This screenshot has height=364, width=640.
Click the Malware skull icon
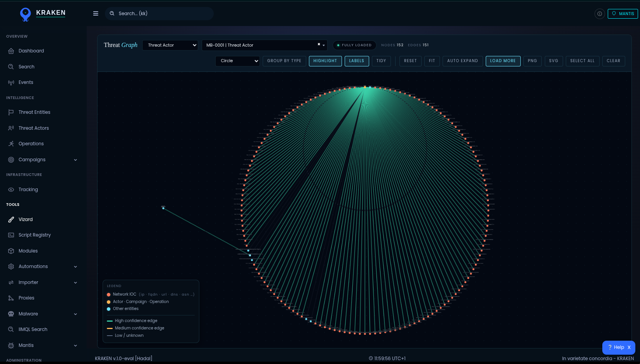(11, 314)
